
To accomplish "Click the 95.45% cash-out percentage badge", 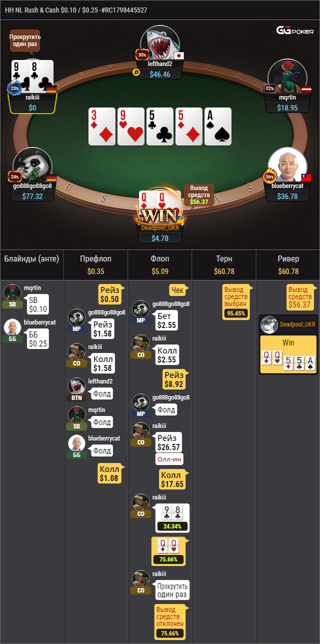I will pos(236,313).
